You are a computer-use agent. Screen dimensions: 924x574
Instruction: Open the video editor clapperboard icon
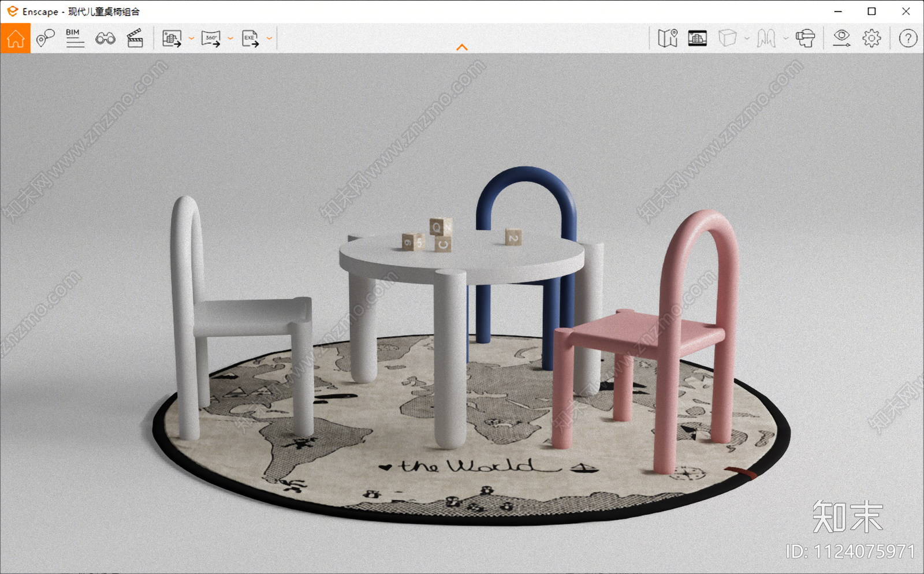pos(135,39)
